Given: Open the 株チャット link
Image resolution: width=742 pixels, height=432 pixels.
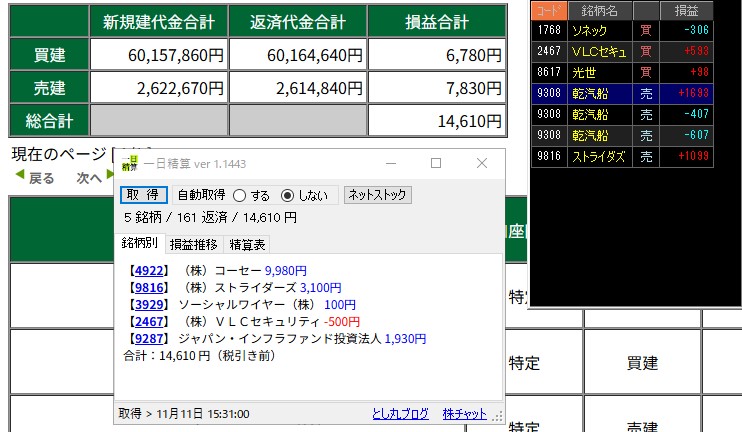Looking at the screenshot, I should coord(465,414).
